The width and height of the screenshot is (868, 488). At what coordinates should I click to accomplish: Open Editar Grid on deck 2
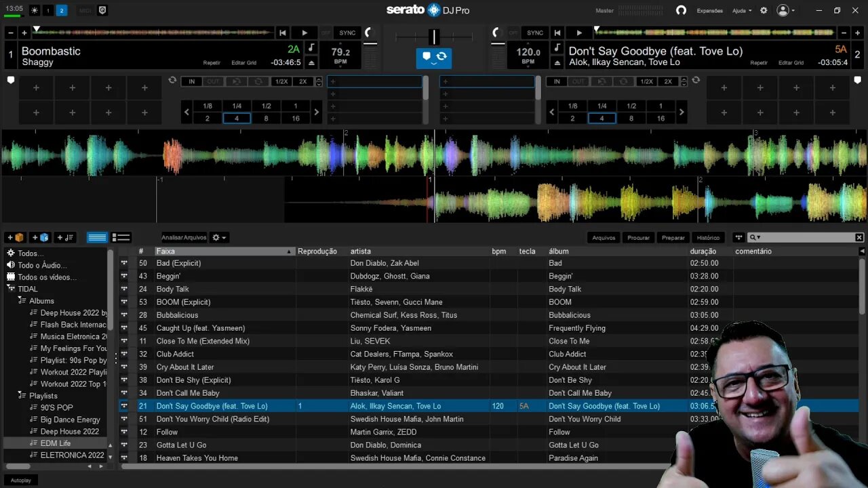pos(791,63)
